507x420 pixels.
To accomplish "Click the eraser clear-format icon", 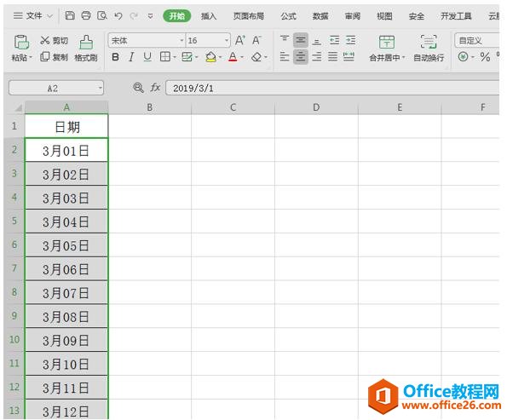I will click(x=256, y=57).
